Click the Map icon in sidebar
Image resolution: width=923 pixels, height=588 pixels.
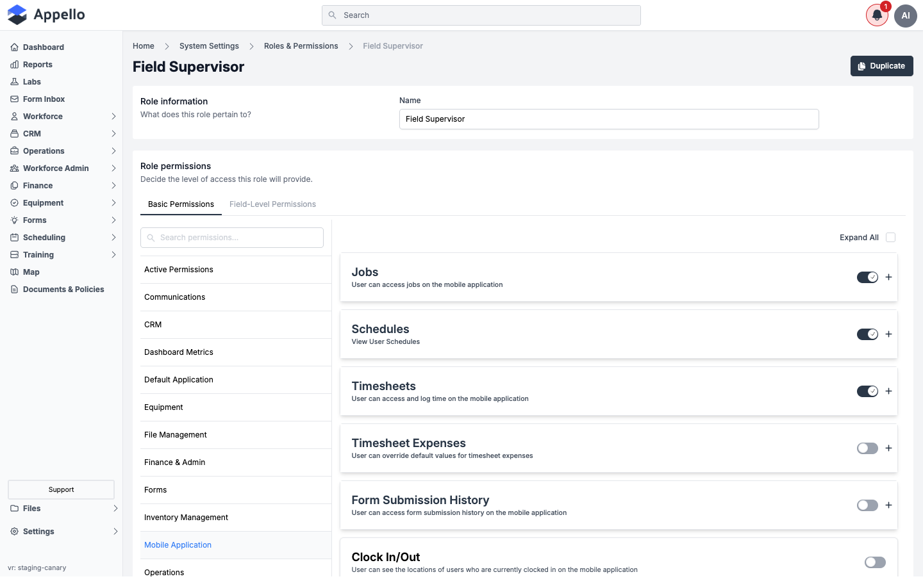coord(14,272)
